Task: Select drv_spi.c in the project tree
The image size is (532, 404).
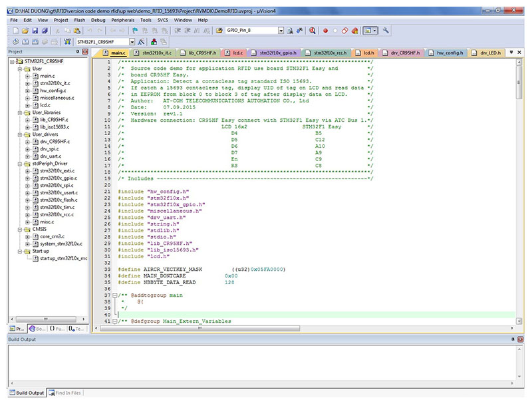Action: tap(49, 149)
